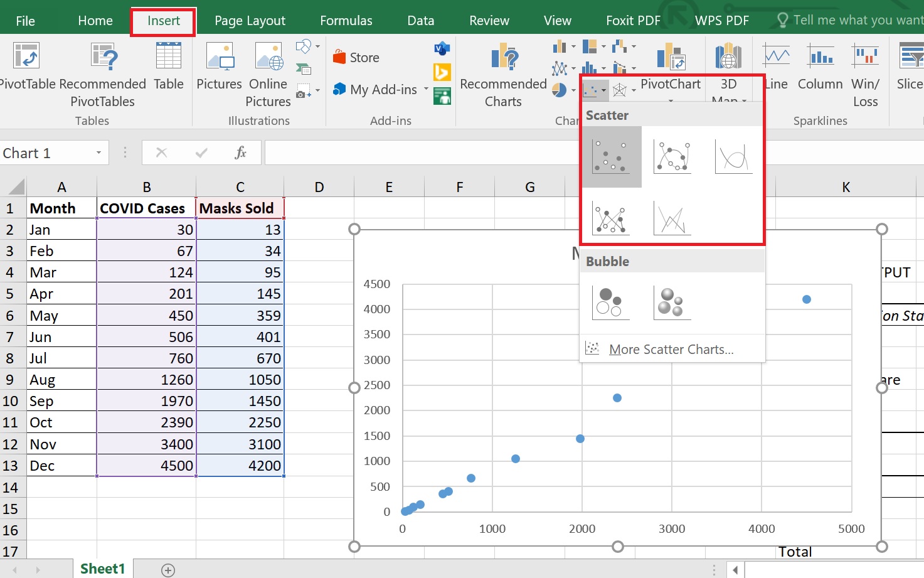The image size is (924, 578).
Task: Open More Scatter Charts link
Action: (671, 350)
